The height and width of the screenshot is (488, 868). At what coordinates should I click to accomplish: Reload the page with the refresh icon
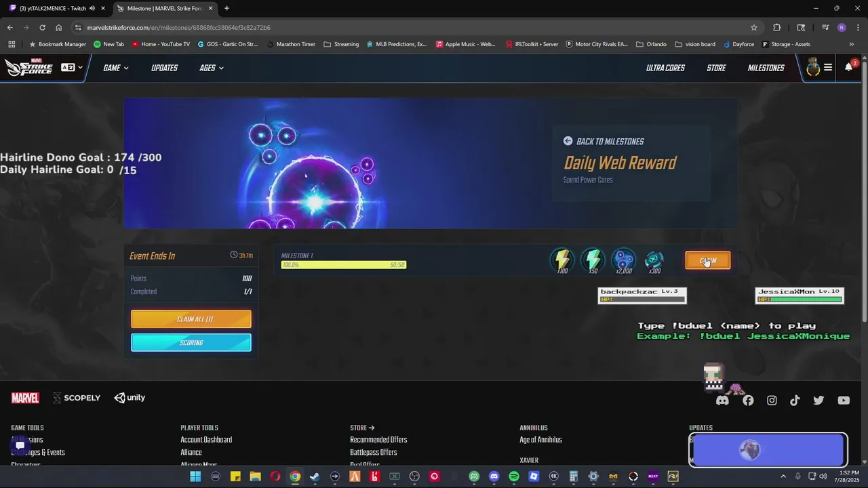pos(42,27)
